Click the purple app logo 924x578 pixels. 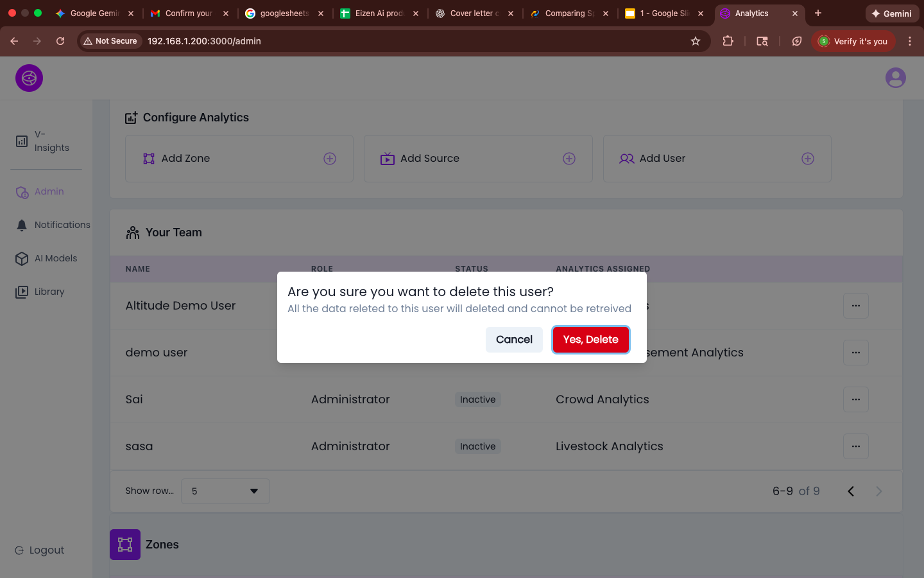(x=29, y=78)
